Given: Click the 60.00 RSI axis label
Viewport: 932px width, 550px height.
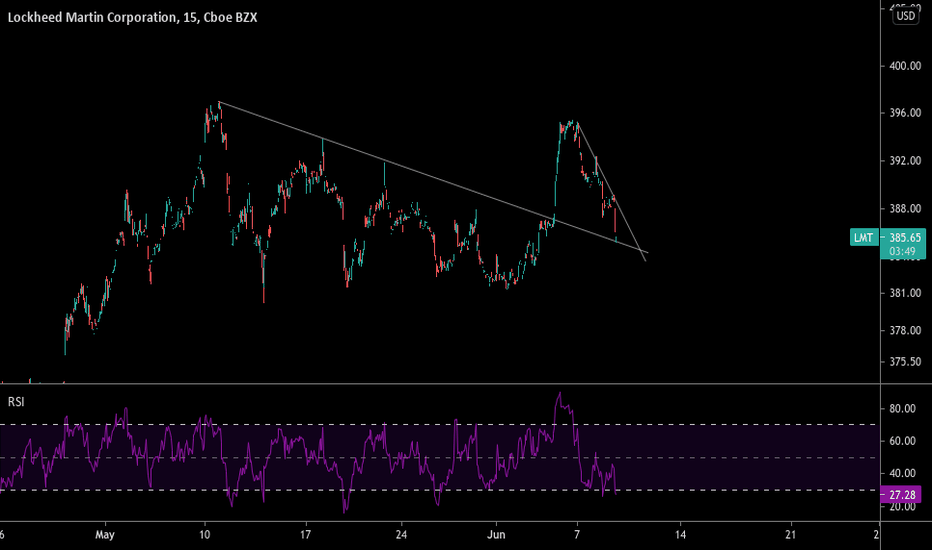Looking at the screenshot, I should click(902, 441).
